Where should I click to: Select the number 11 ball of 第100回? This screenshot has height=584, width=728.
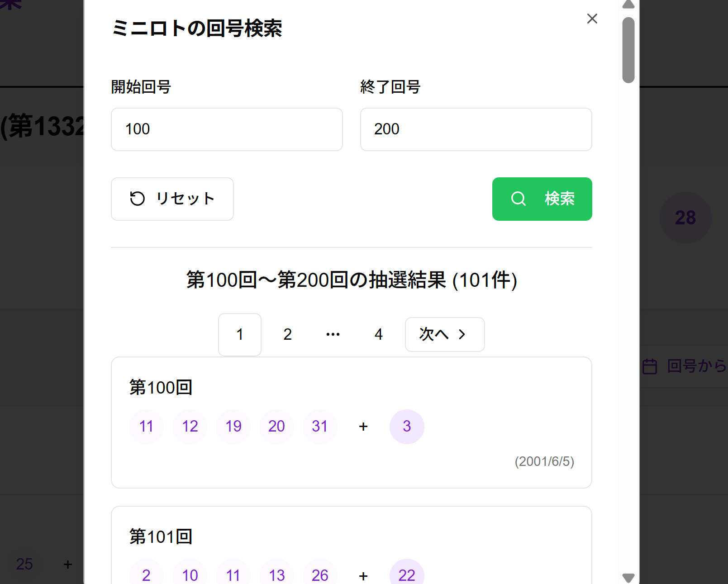click(146, 426)
